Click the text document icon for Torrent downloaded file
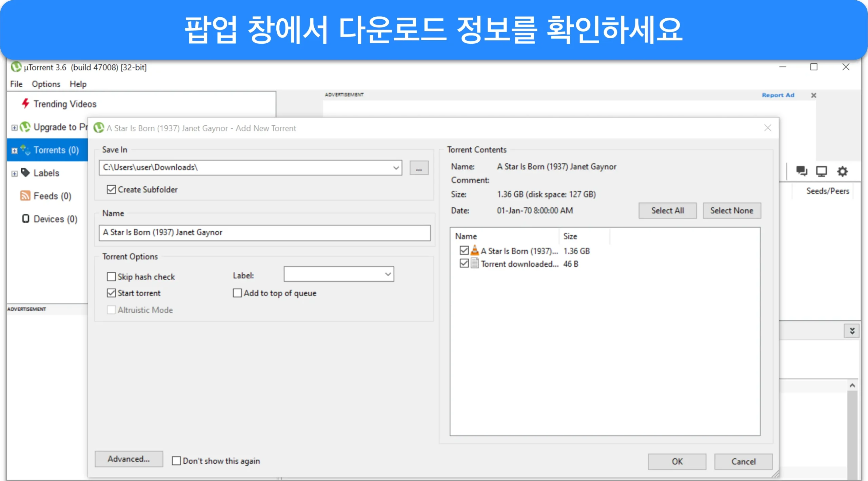This screenshot has height=481, width=868. click(x=475, y=263)
